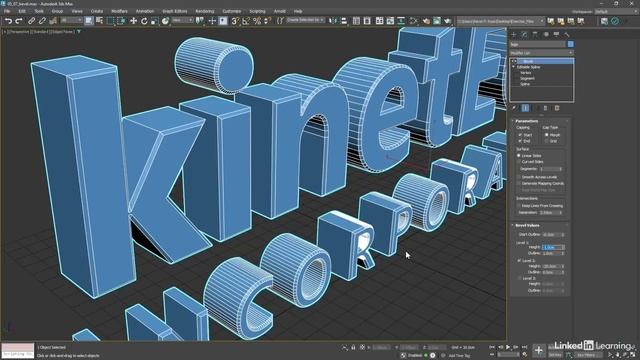
Task: Toggle the Percent Snap icon
Action: coord(257,21)
